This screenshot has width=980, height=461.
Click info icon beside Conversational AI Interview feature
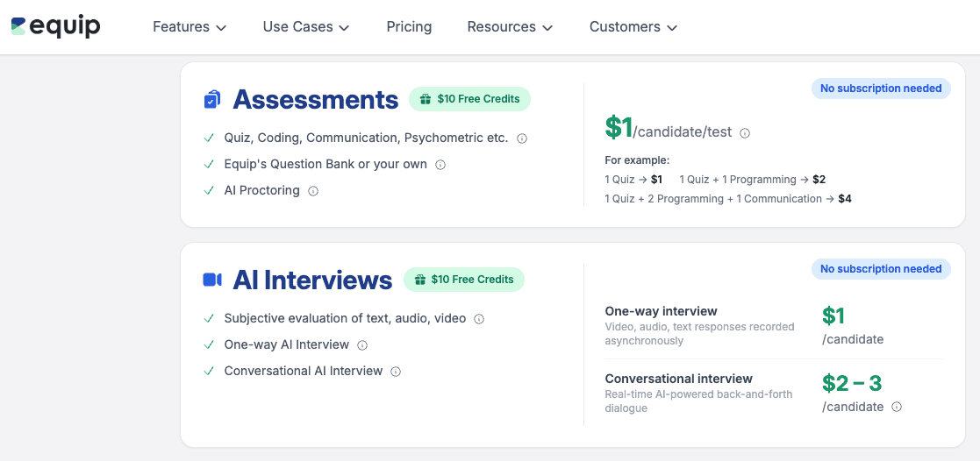coord(396,372)
